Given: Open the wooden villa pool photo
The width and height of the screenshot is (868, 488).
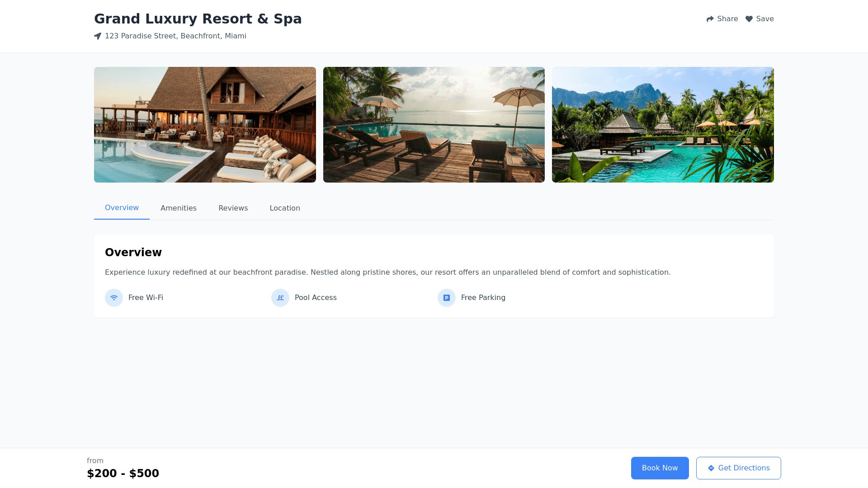Looking at the screenshot, I should coord(205,125).
